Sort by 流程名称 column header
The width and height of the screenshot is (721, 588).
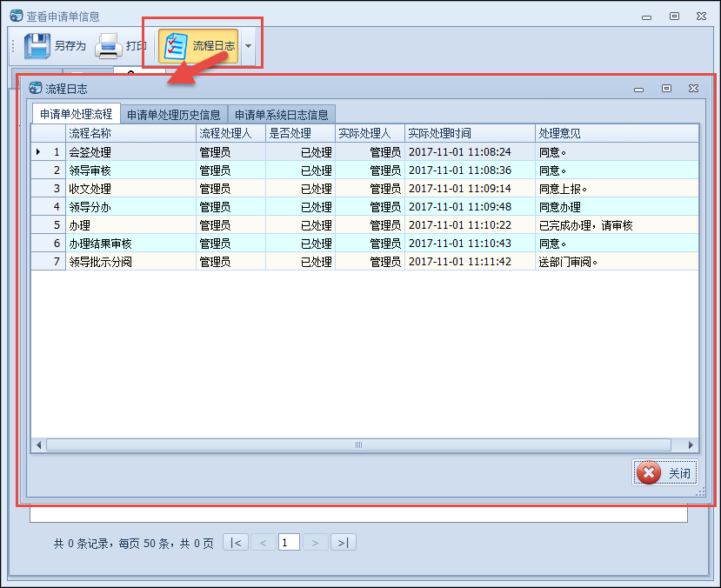coord(130,133)
